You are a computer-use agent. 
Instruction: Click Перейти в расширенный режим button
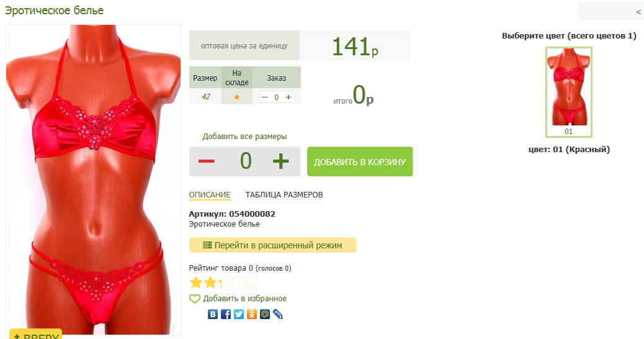(x=273, y=245)
